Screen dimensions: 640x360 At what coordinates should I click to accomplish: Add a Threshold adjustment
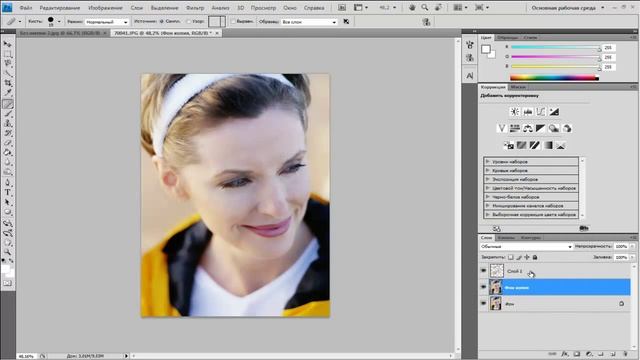(535, 145)
